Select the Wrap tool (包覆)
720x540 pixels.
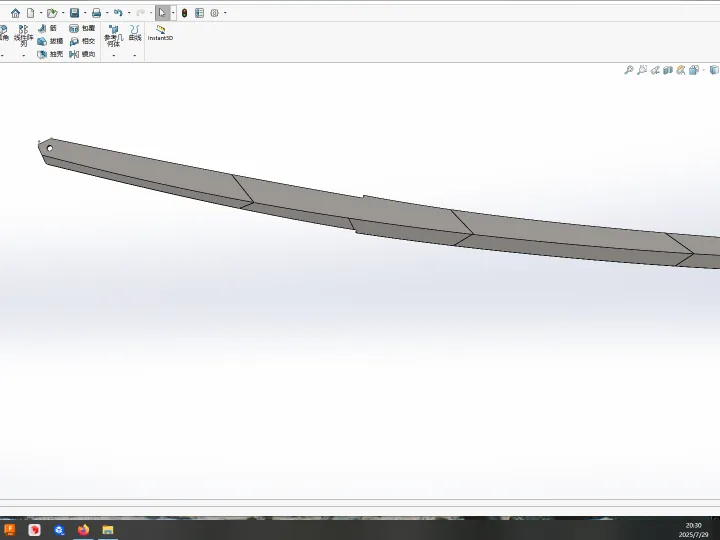point(82,28)
